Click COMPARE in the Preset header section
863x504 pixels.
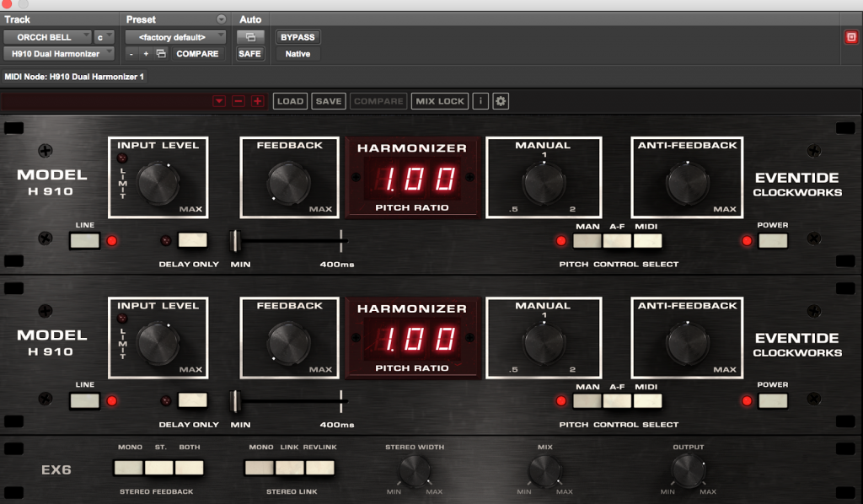tap(197, 53)
